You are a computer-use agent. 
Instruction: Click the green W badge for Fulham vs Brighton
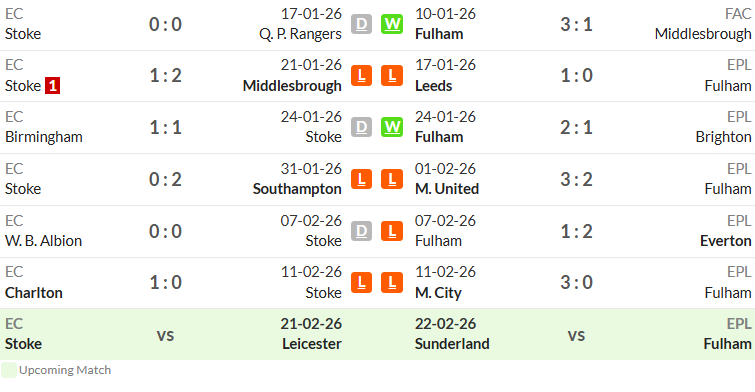[x=392, y=127]
